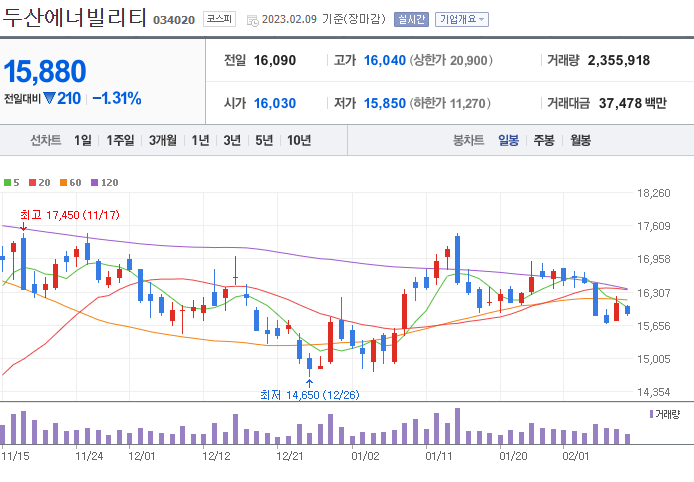
Task: Click the blue down-triangle change icon
Action: click(x=49, y=98)
